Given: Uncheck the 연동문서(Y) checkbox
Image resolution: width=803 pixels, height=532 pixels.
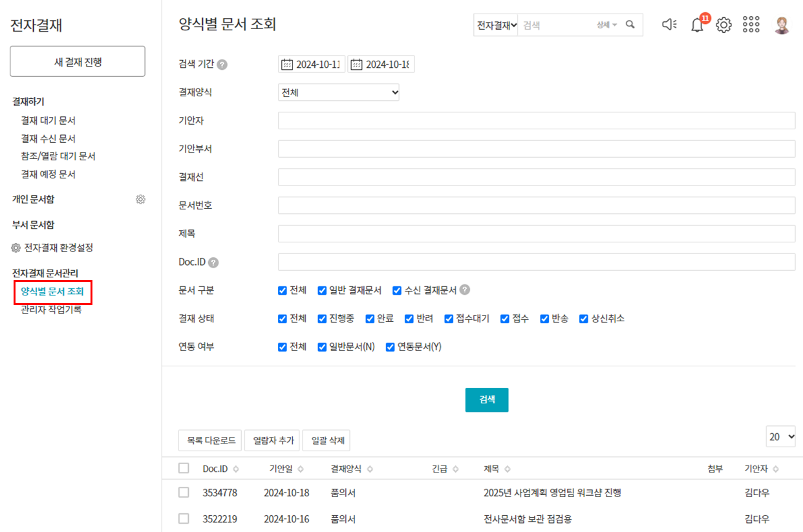Looking at the screenshot, I should (390, 347).
